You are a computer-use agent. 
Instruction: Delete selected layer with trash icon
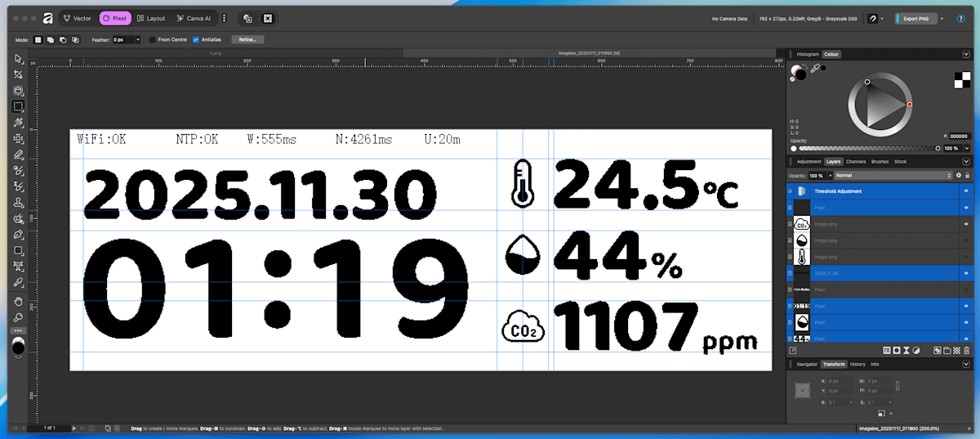pyautogui.click(x=967, y=350)
